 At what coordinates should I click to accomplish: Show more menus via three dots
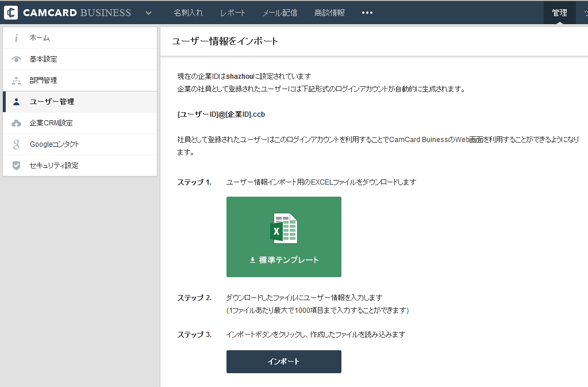(x=367, y=13)
